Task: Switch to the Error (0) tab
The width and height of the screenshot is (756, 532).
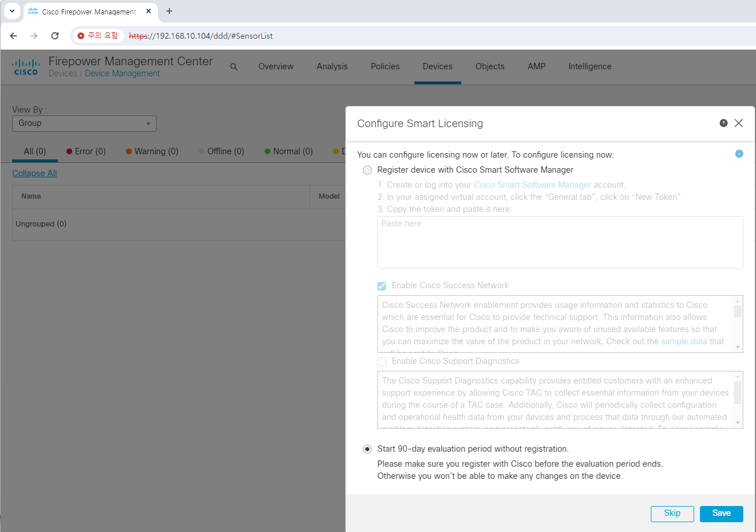Action: 86,151
